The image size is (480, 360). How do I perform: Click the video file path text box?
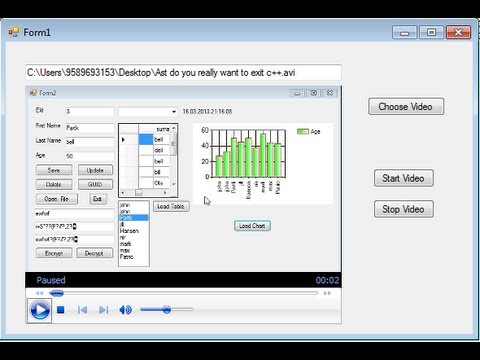click(183, 73)
